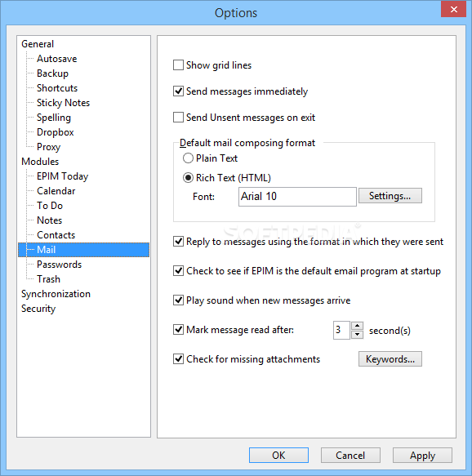Screen dimensions: 472x476
Task: Click the Apply button
Action: point(422,455)
